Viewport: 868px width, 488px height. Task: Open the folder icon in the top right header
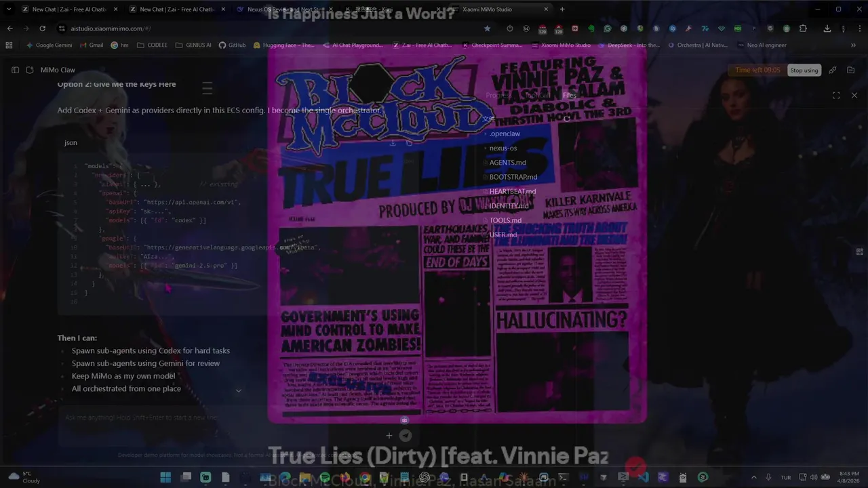click(x=851, y=70)
